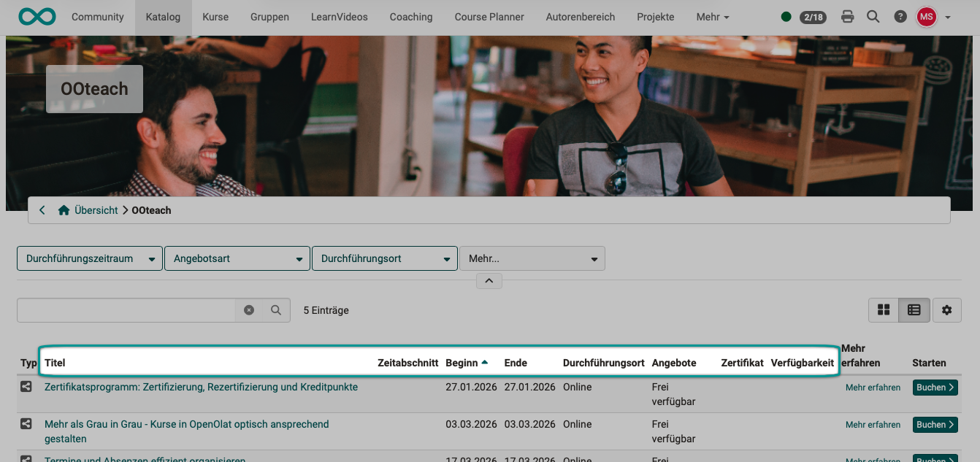Open the help question mark icon
The height and width of the screenshot is (462, 980).
coord(900,16)
